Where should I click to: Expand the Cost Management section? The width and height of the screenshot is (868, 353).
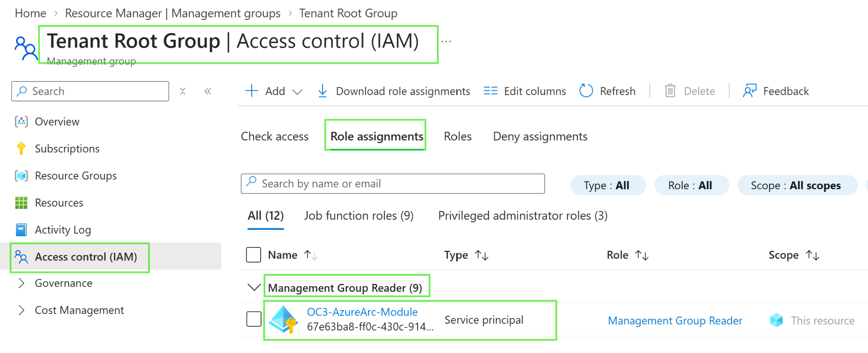pyautogui.click(x=21, y=310)
